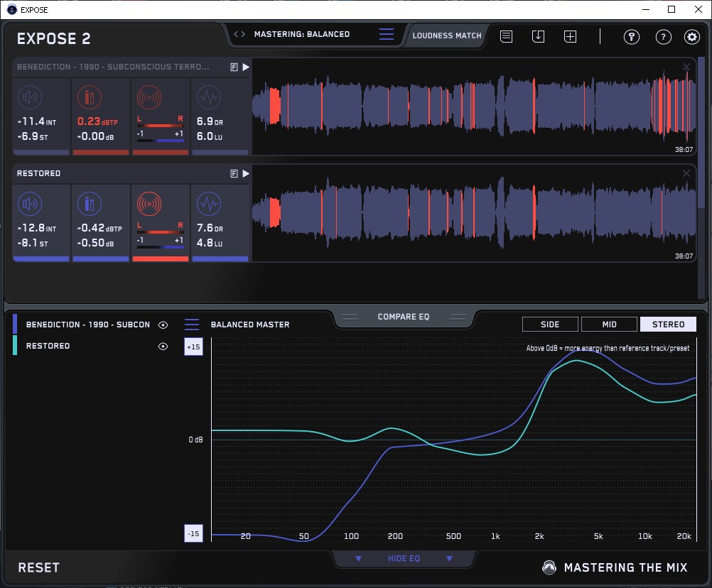Toggle visibility of Restored EQ curve

tap(163, 346)
